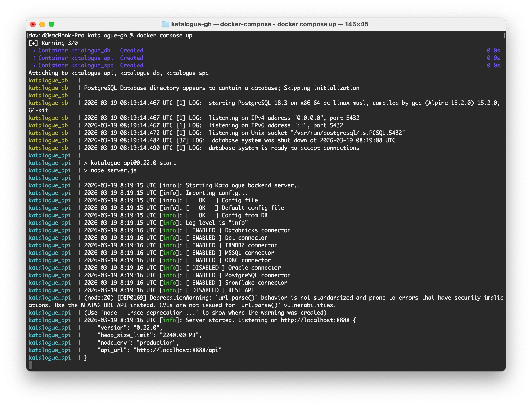The height and width of the screenshot is (406, 532).
Task: Click the 'ODBC connector' line
Action: 150,260
